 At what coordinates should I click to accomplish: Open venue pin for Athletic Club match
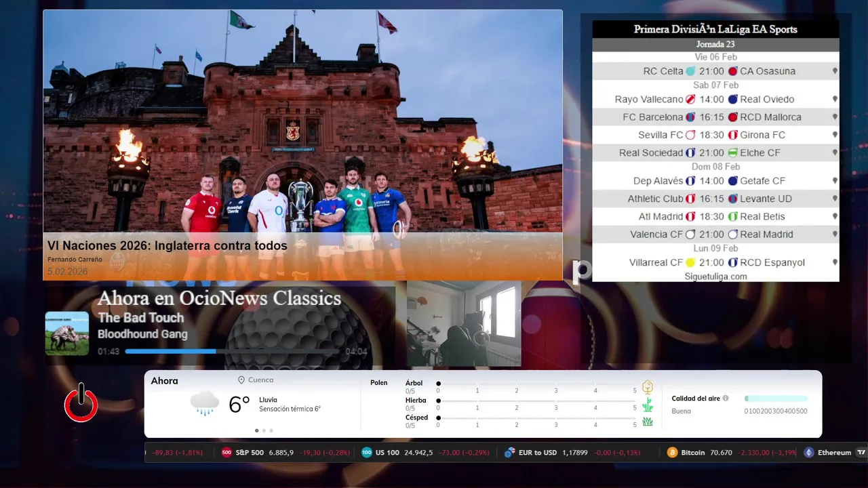coord(835,199)
